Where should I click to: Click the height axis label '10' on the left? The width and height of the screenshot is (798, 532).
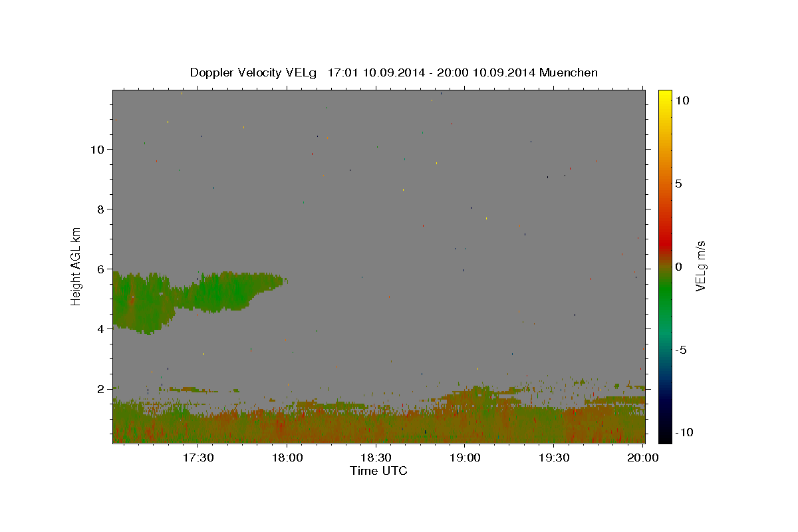coord(98,150)
